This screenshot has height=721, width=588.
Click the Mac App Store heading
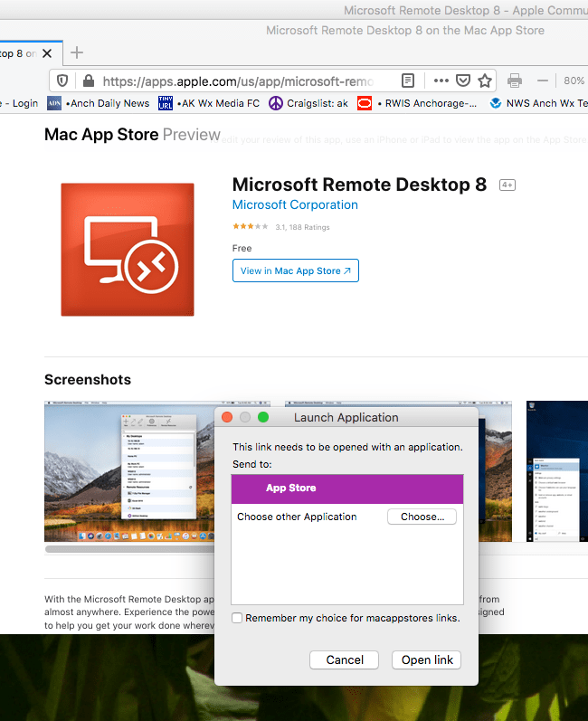point(101,135)
